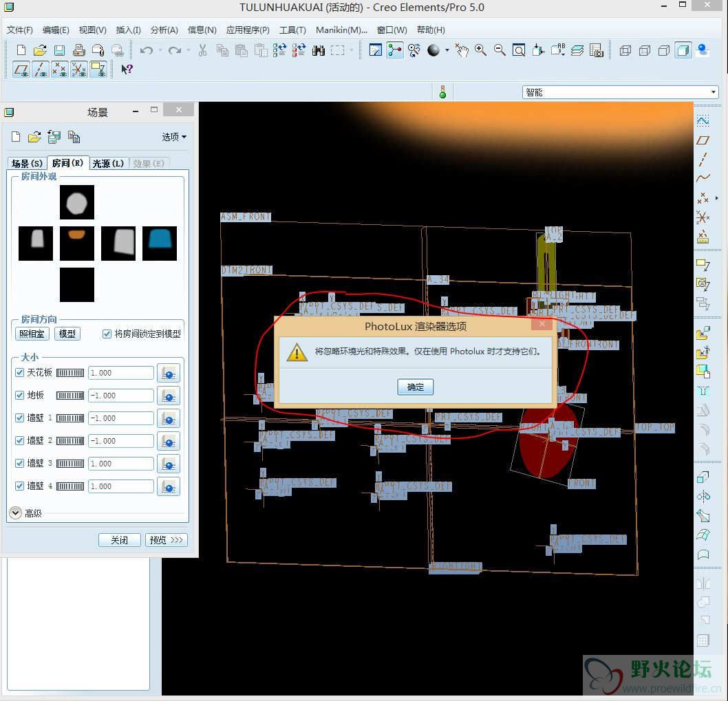Close the PhotoLux dialog with X
This screenshot has width=728, height=701.
point(542,324)
